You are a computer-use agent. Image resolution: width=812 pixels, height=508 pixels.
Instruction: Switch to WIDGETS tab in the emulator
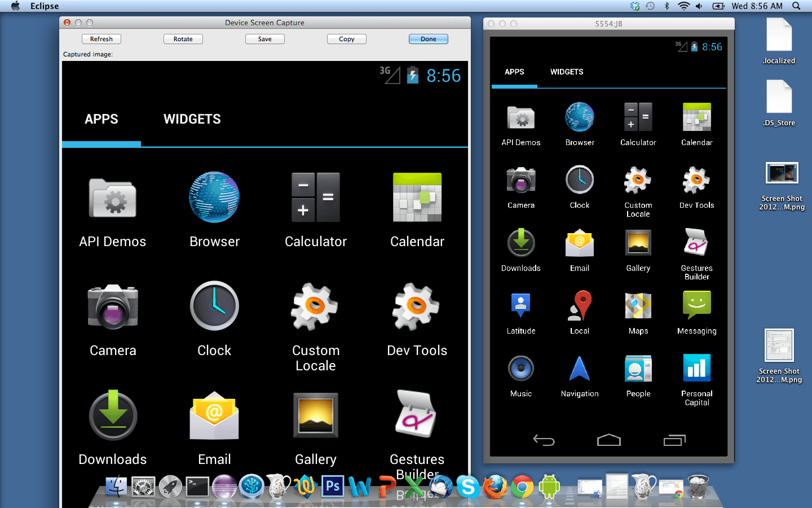(567, 72)
